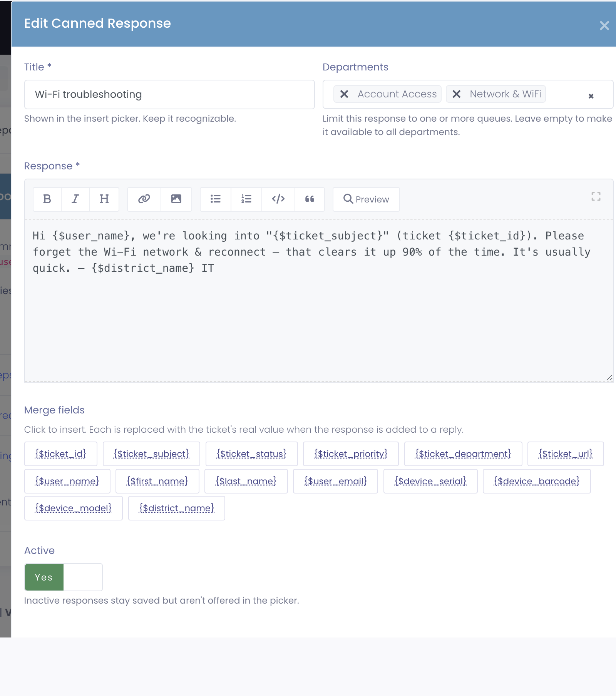The image size is (616, 696).
Task: Insert the {$device_serial} merge field
Action: 430,481
